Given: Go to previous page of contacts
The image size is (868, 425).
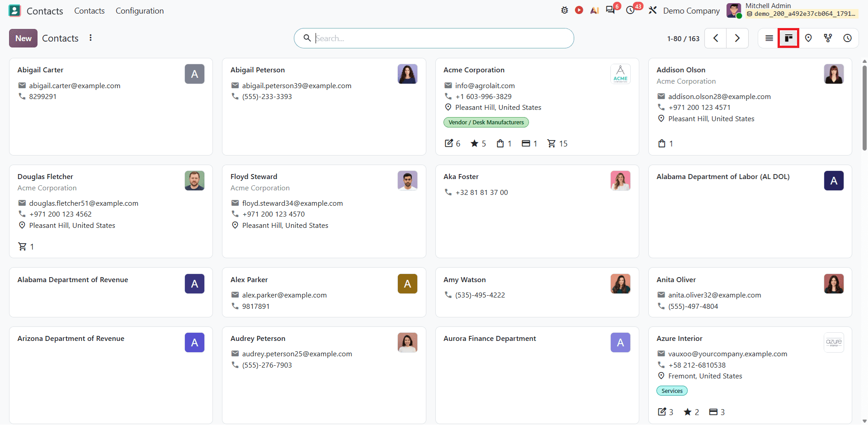Looking at the screenshot, I should click(x=716, y=38).
